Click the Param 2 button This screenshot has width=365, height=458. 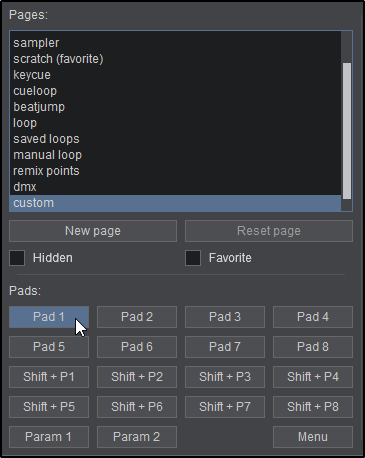137,437
